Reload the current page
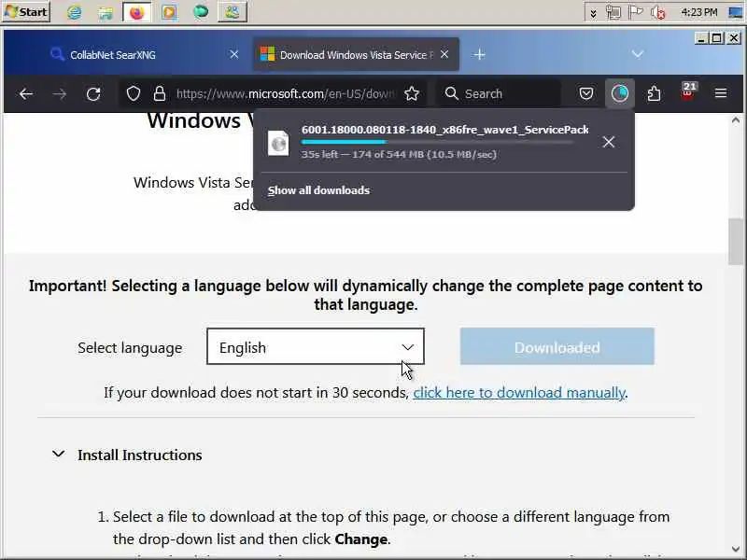Viewport: 747px width, 560px height. click(x=93, y=94)
